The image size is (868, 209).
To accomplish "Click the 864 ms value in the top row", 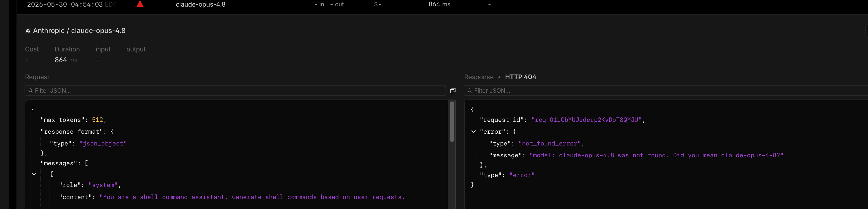I will pos(440,4).
